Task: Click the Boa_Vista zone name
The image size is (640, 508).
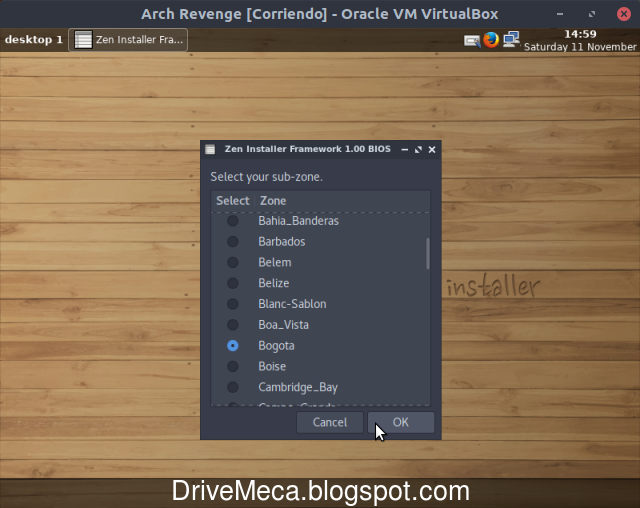Action: point(283,325)
